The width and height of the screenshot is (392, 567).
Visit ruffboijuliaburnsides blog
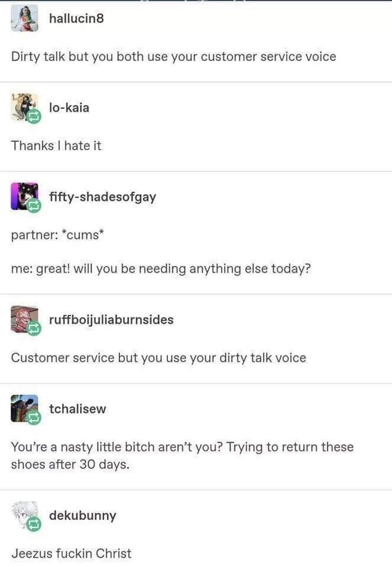111,320
